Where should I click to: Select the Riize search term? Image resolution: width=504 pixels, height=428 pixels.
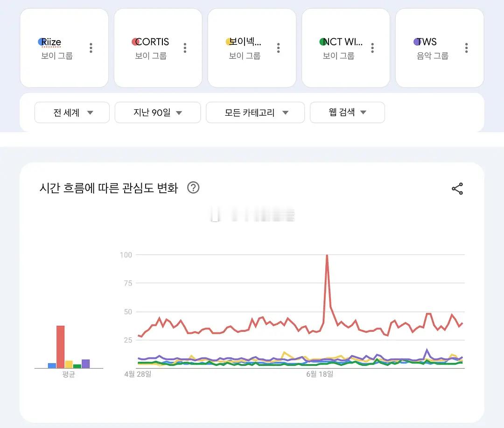[51, 42]
